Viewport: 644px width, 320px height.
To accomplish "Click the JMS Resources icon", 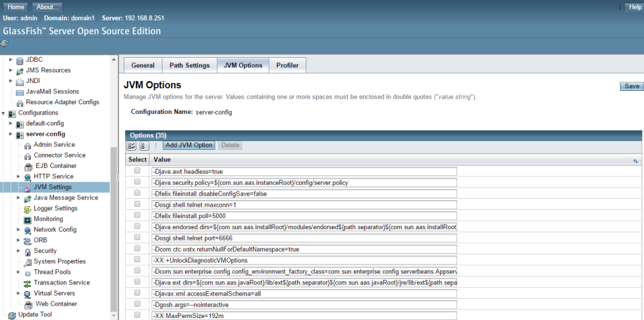I will point(19,71).
